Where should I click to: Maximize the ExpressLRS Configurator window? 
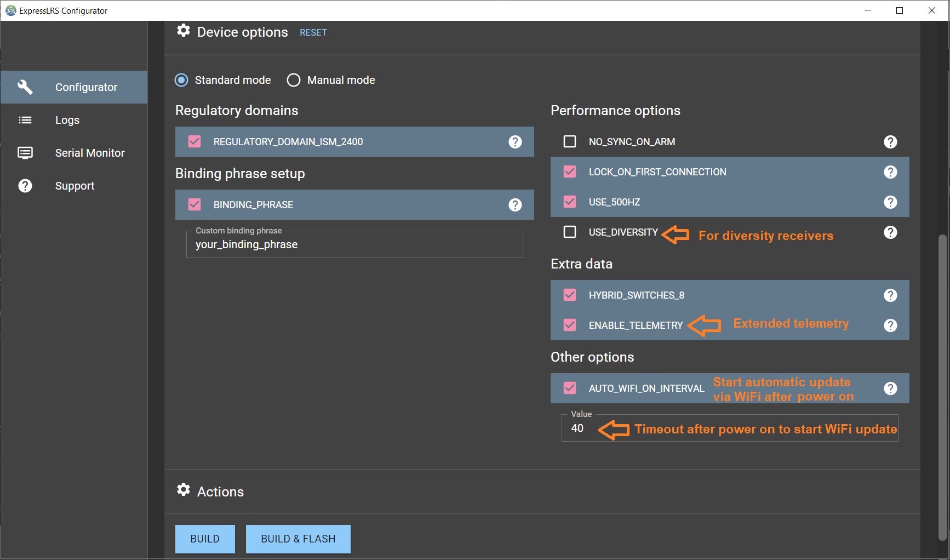click(x=900, y=10)
